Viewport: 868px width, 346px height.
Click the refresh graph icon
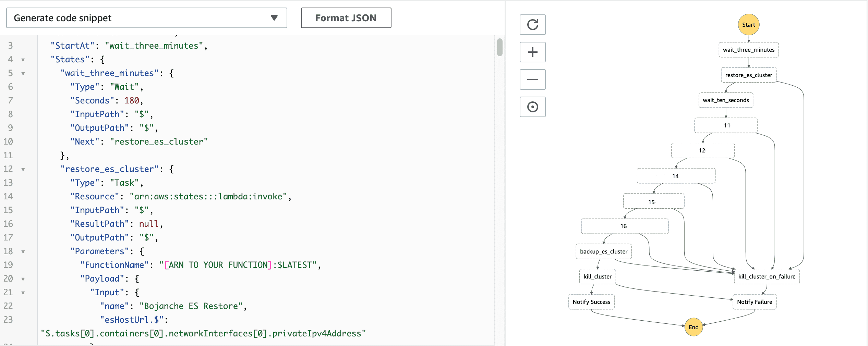pos(532,25)
